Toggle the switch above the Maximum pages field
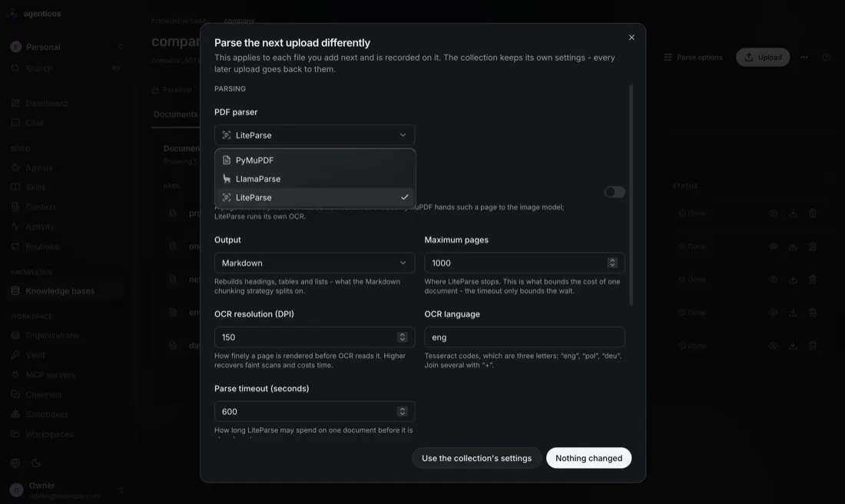The image size is (845, 504). (x=615, y=192)
